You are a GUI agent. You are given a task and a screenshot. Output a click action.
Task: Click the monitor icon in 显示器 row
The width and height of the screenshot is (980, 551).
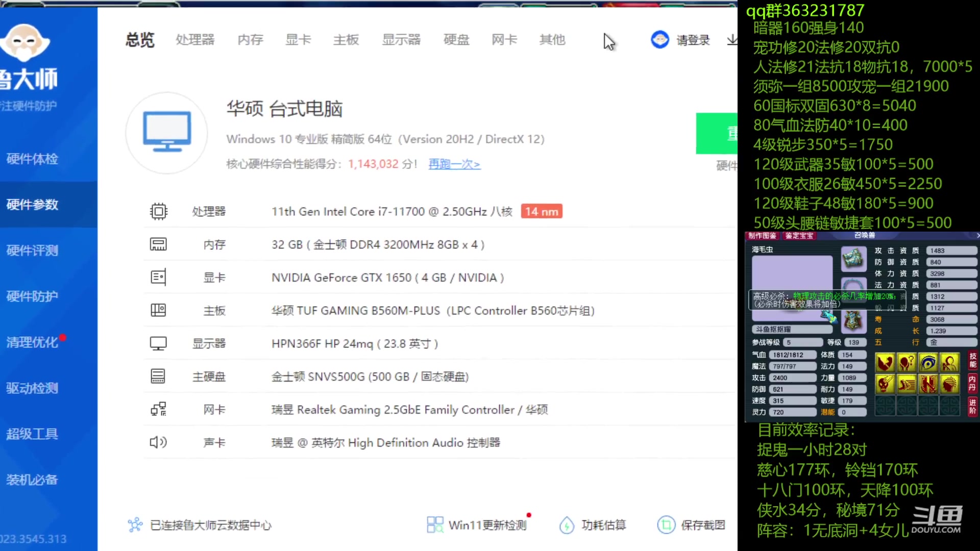[x=158, y=343]
